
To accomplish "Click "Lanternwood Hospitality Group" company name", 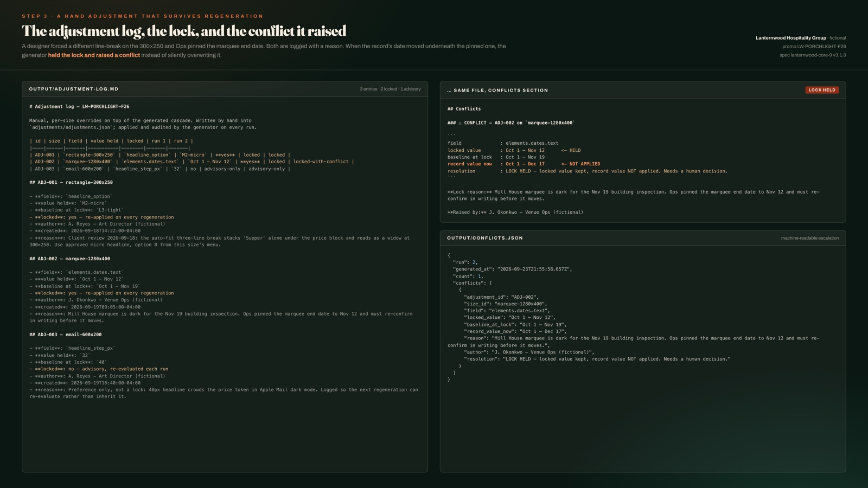I will pyautogui.click(x=790, y=38).
